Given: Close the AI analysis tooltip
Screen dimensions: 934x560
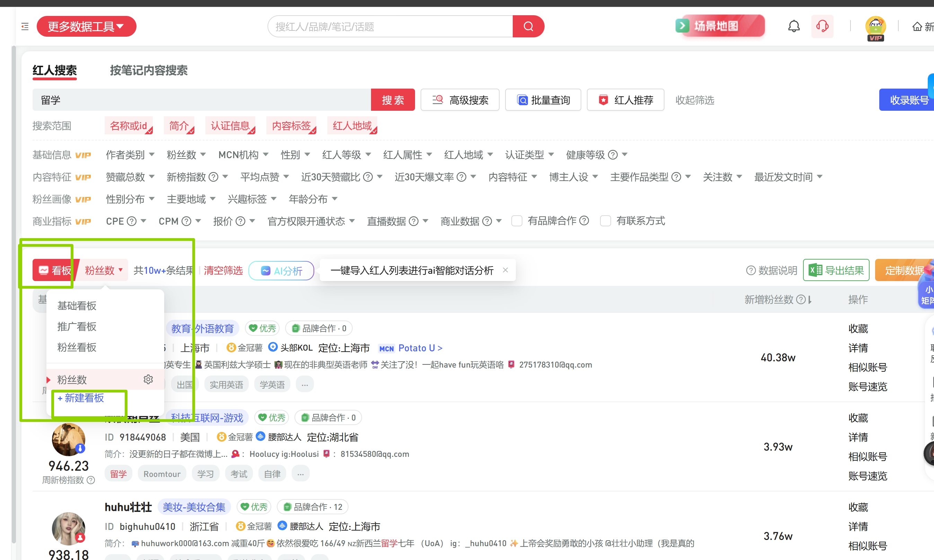Looking at the screenshot, I should [x=505, y=270].
